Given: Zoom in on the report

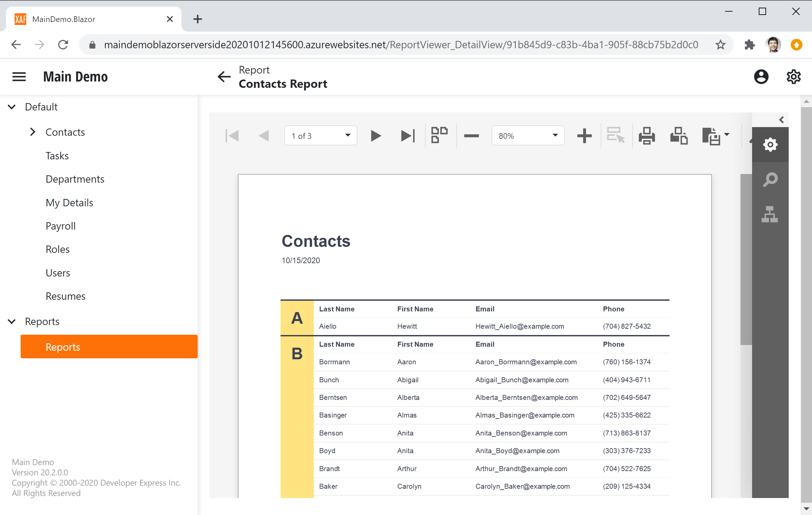Looking at the screenshot, I should click(x=584, y=135).
